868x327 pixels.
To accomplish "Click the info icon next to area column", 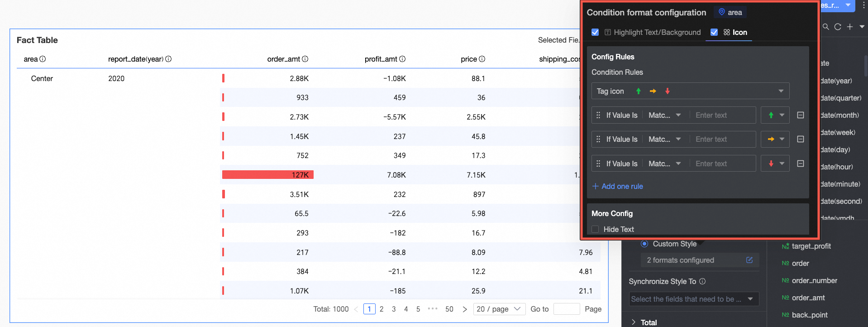I will pos(43,59).
